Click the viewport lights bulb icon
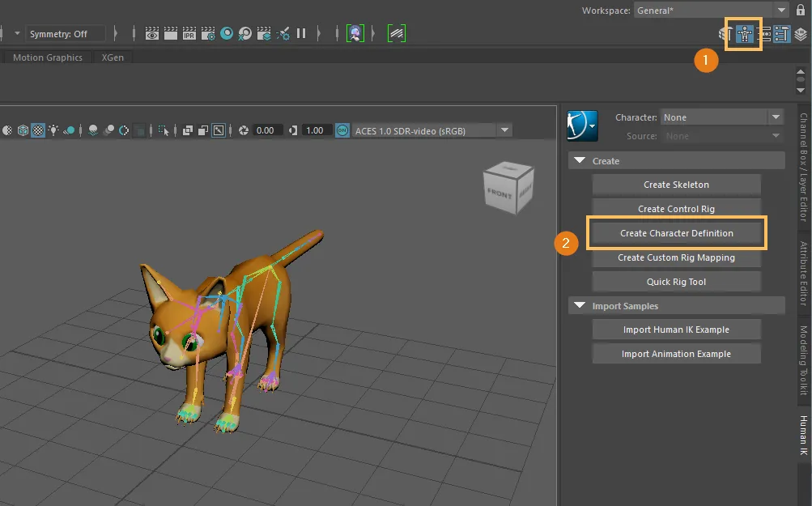Viewport: 812px width, 506px height. click(53, 130)
